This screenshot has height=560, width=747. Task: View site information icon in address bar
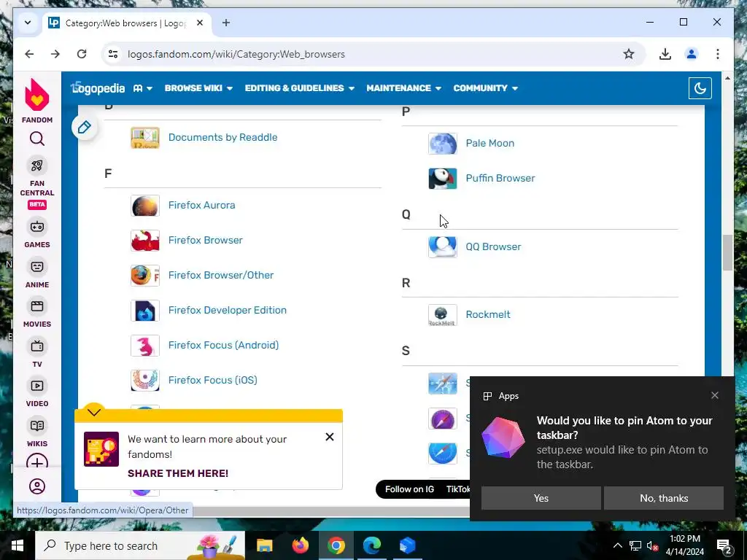point(113,54)
